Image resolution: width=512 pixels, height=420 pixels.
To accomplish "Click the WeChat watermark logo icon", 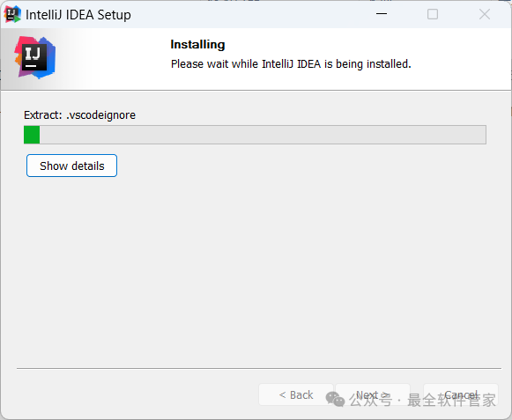I will (x=335, y=400).
